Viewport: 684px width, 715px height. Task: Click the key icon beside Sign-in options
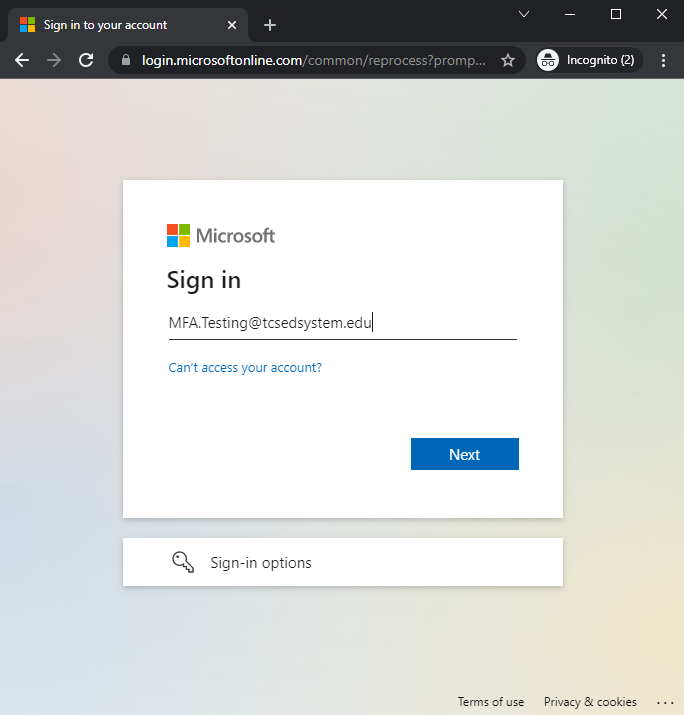(183, 562)
